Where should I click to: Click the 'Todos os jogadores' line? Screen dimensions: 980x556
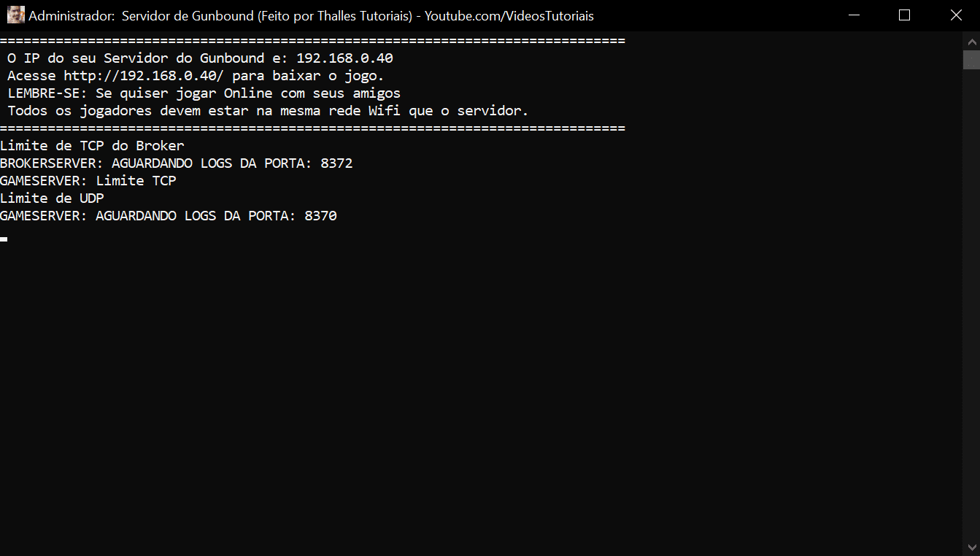[268, 111]
